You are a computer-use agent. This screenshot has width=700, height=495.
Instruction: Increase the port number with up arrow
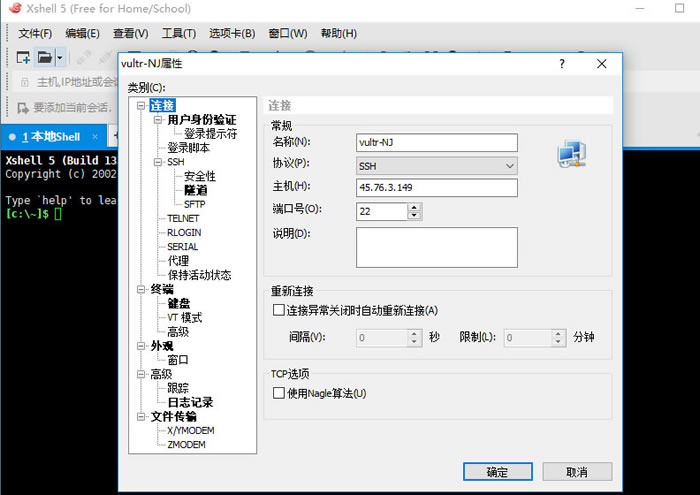(414, 207)
